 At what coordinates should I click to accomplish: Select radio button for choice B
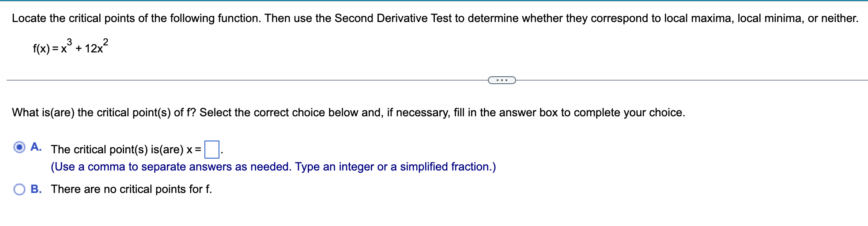[19, 189]
